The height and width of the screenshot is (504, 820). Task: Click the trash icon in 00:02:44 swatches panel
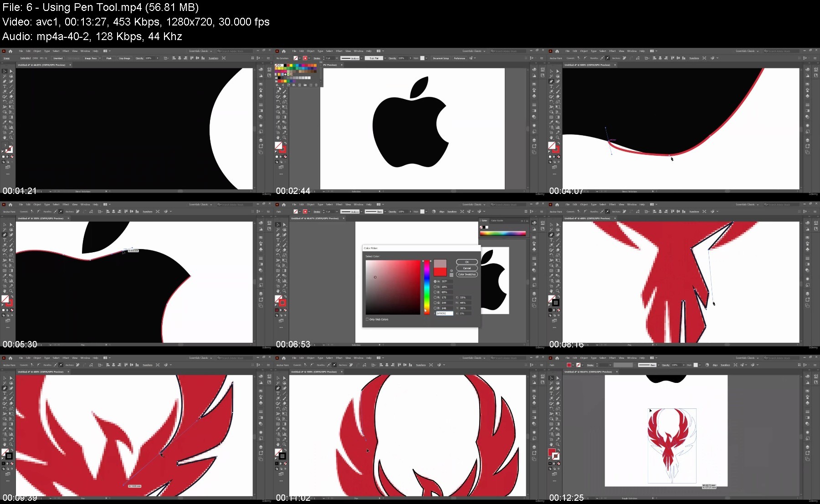pyautogui.click(x=316, y=85)
